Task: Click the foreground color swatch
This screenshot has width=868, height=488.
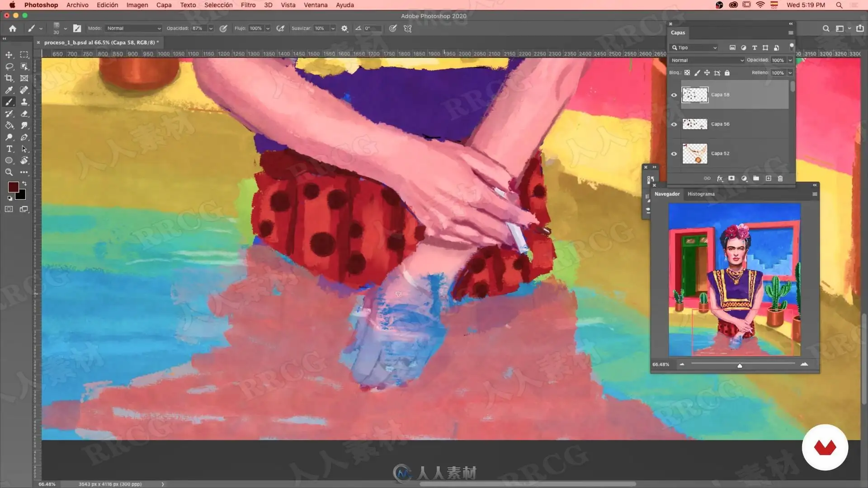Action: [13, 187]
